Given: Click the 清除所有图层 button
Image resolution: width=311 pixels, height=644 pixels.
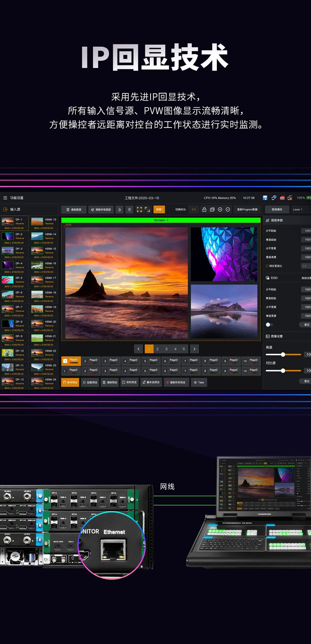Looking at the screenshot, I should (x=100, y=209).
